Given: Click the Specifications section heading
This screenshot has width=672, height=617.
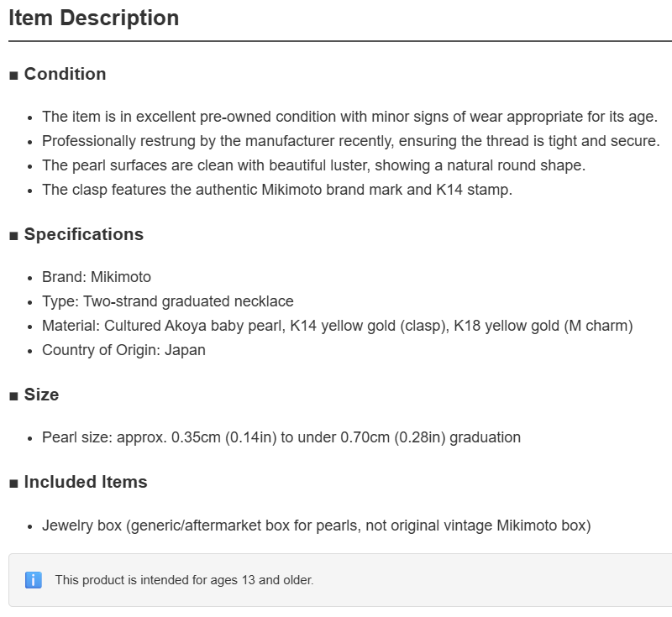Looking at the screenshot, I should point(83,234).
